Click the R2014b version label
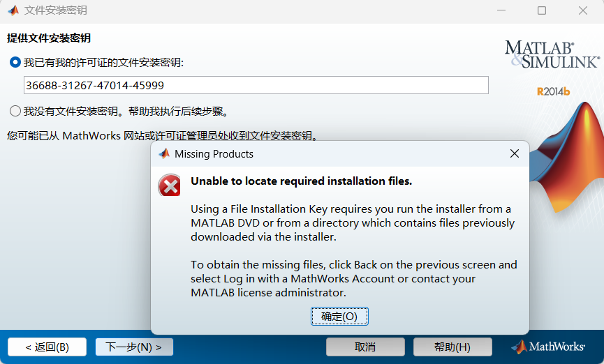 pyautogui.click(x=553, y=91)
